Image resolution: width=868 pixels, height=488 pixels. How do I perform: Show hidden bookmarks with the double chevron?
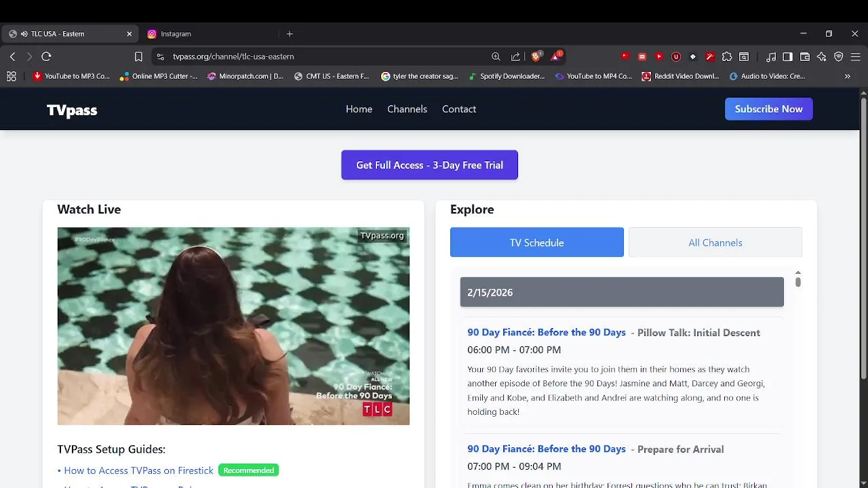click(x=847, y=77)
